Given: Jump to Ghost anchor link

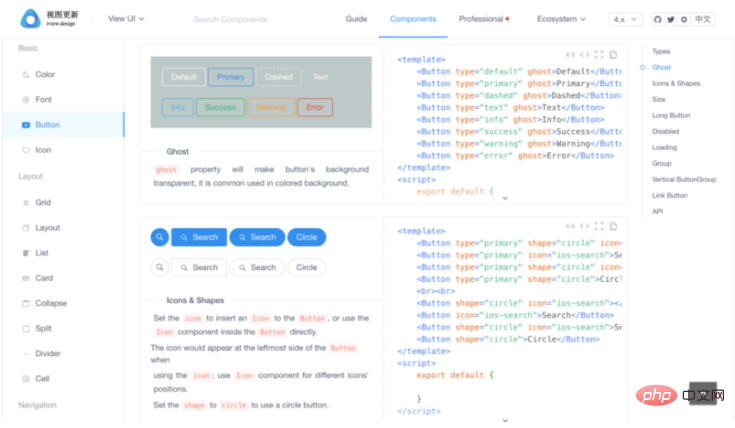Looking at the screenshot, I should point(661,68).
